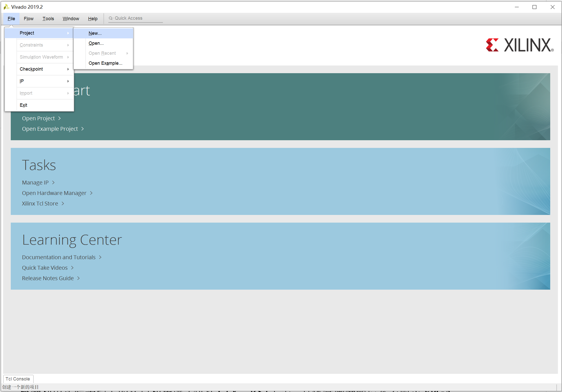
Task: Maximize the Vivado window
Action: tap(534, 7)
